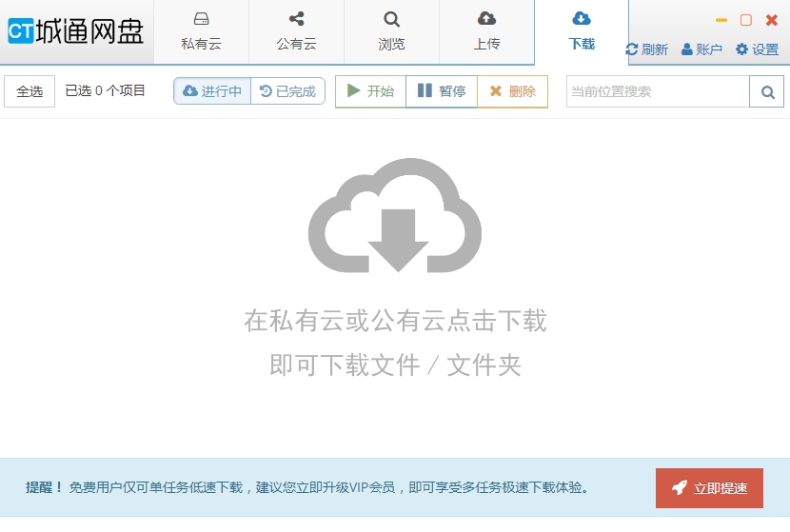This screenshot has height=532, width=790.
Task: Delete tasks with the 删除 button
Action: tap(512, 91)
